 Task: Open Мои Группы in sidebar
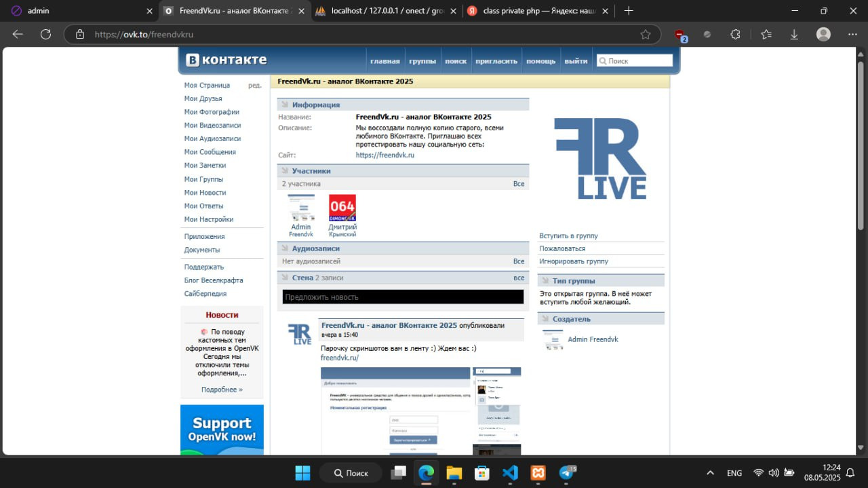point(203,179)
